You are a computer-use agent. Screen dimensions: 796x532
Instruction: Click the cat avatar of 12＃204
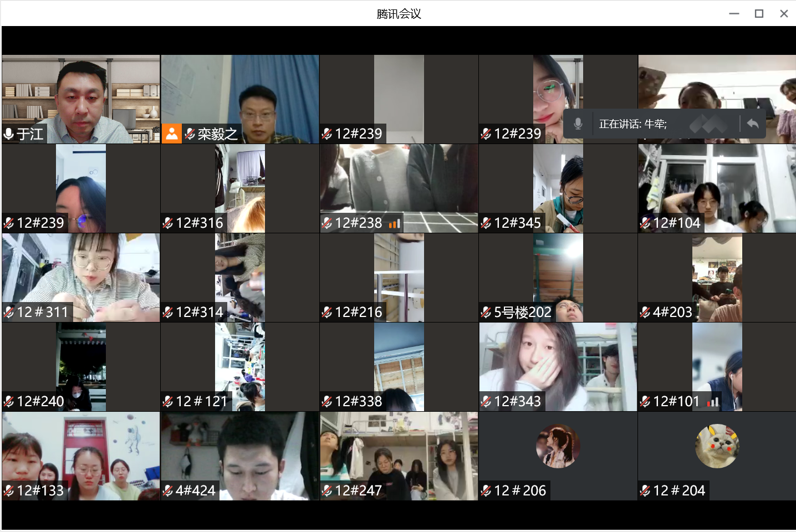pyautogui.click(x=717, y=446)
